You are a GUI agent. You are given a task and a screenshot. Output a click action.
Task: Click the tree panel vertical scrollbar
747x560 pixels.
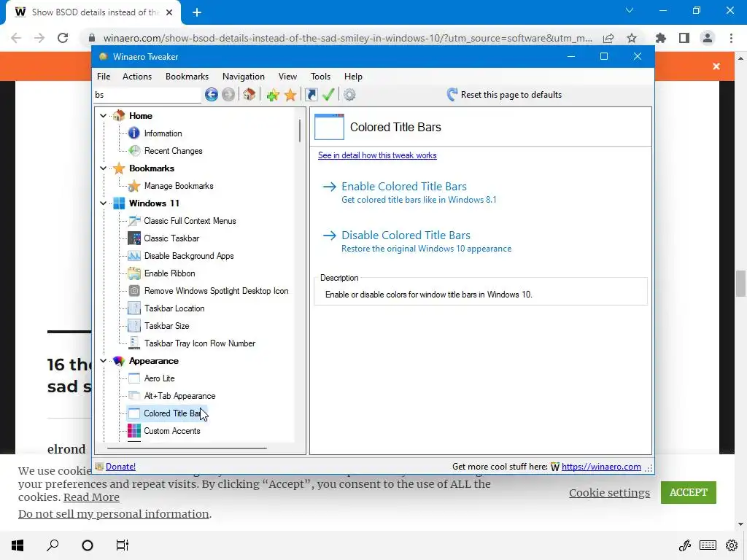point(300,131)
